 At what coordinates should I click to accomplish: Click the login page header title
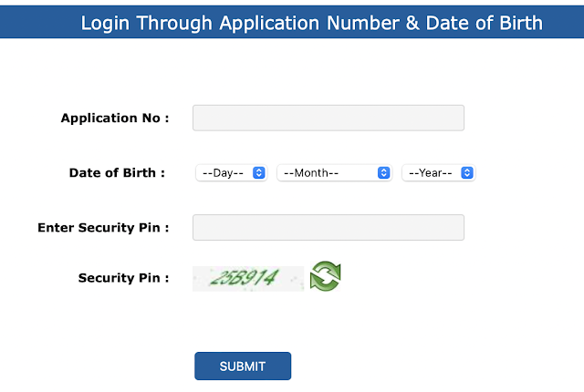pos(311,22)
